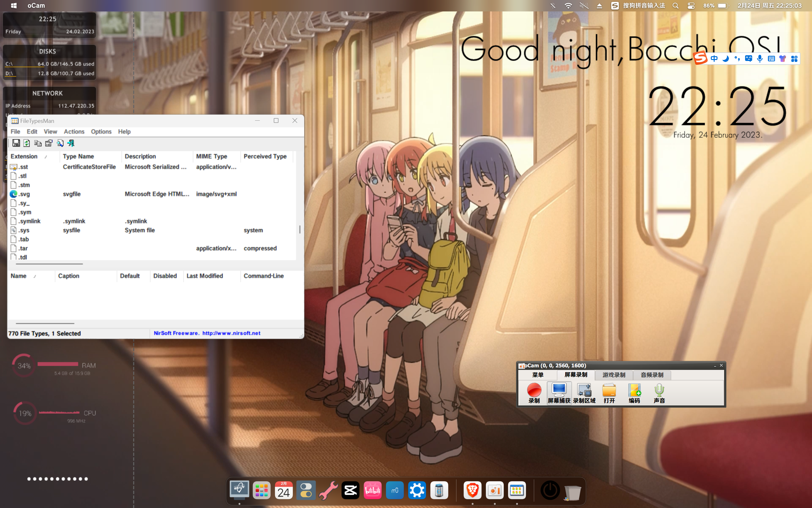
Task: Switch to oCam's 音频录制 tab
Action: pyautogui.click(x=652, y=375)
